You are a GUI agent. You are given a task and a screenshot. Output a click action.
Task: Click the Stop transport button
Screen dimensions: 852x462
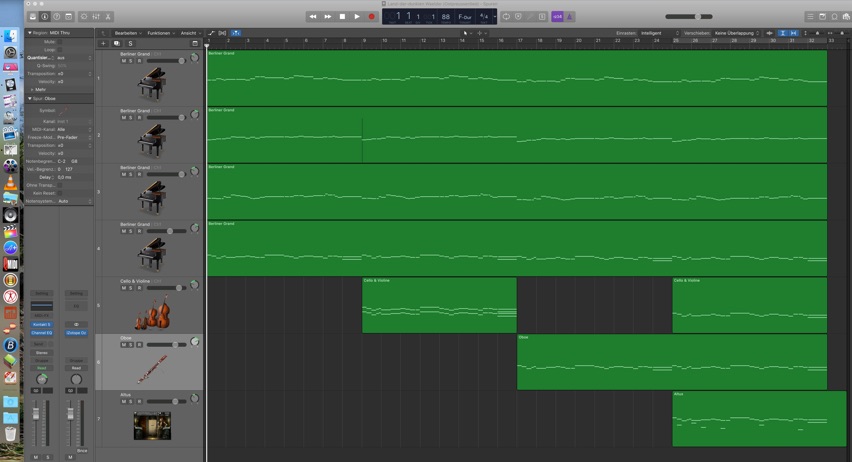pos(342,16)
